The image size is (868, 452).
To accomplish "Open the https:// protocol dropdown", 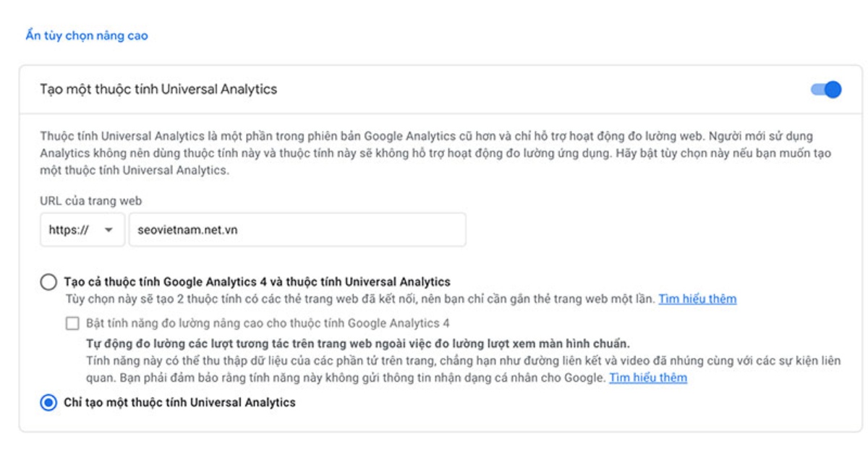I will click(x=82, y=230).
